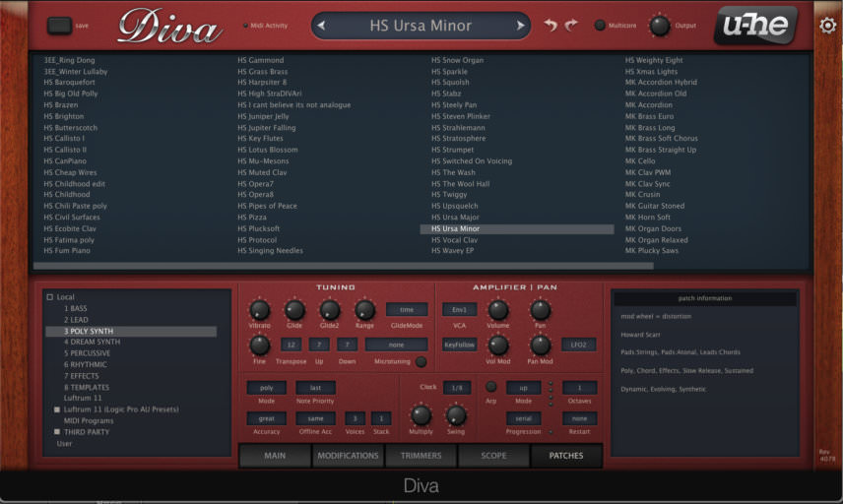Click the Fine tuning knob
The height and width of the screenshot is (504, 843).
pyautogui.click(x=260, y=346)
